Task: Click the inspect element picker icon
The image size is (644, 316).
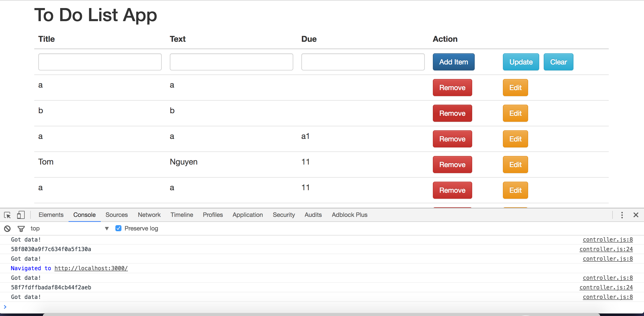Action: click(7, 215)
